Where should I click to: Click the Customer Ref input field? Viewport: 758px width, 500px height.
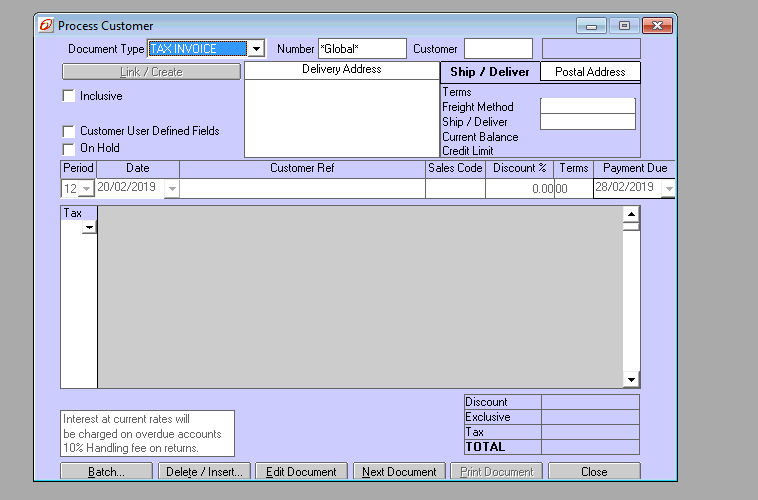tap(302, 188)
